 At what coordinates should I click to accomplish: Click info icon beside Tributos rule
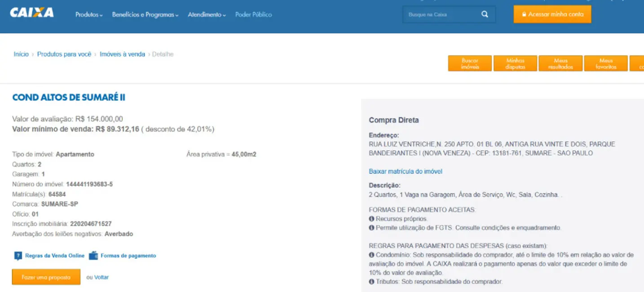click(371, 282)
